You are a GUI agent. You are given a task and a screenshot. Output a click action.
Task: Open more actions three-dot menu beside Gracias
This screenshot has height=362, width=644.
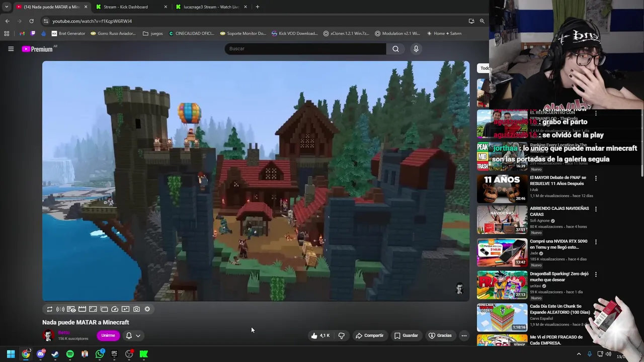[464, 335]
